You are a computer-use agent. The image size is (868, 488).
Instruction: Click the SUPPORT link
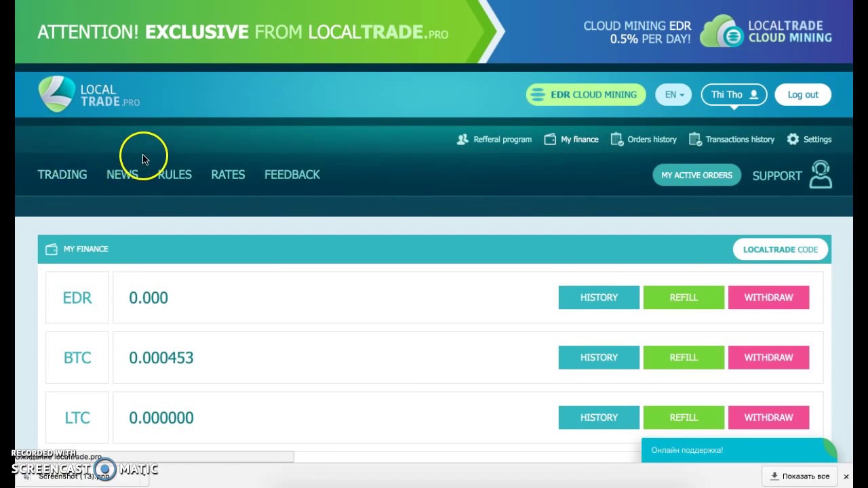click(777, 176)
